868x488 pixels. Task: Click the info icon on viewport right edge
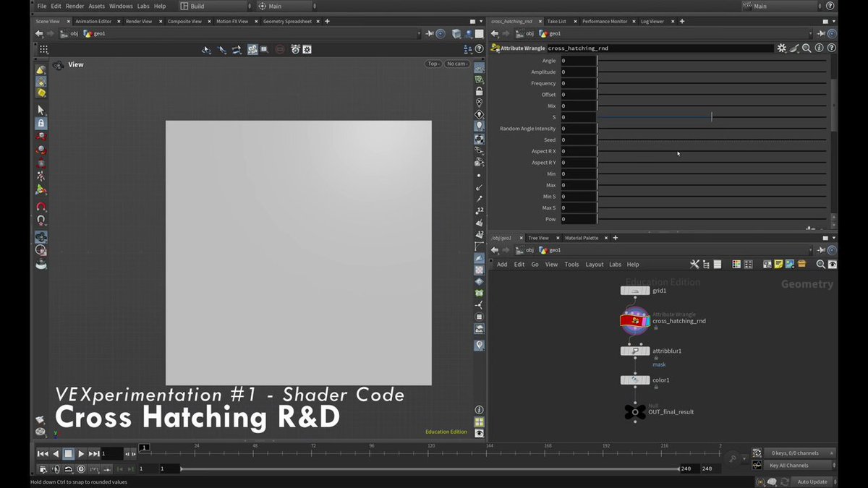479,410
